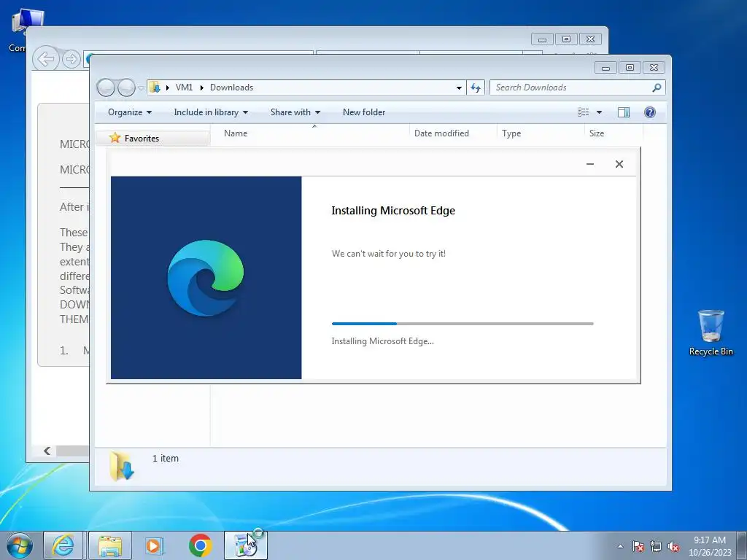Maximize the background window
Screen dimensions: 747x560
click(566, 39)
